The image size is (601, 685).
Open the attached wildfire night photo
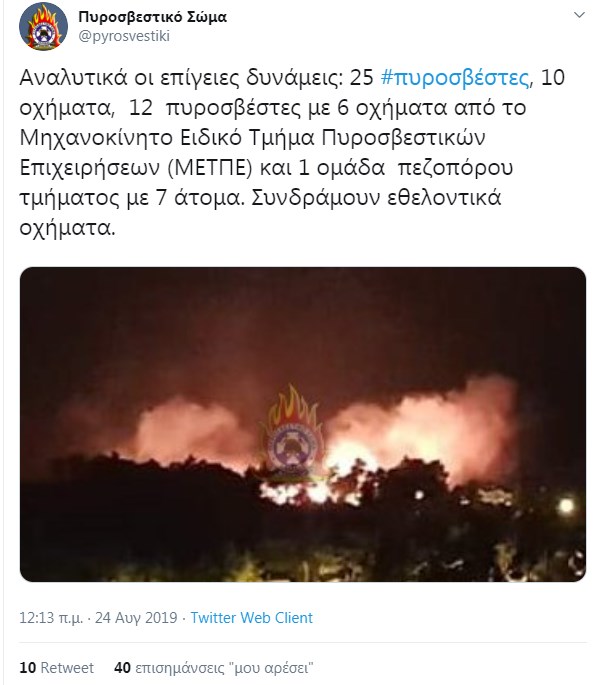click(303, 424)
